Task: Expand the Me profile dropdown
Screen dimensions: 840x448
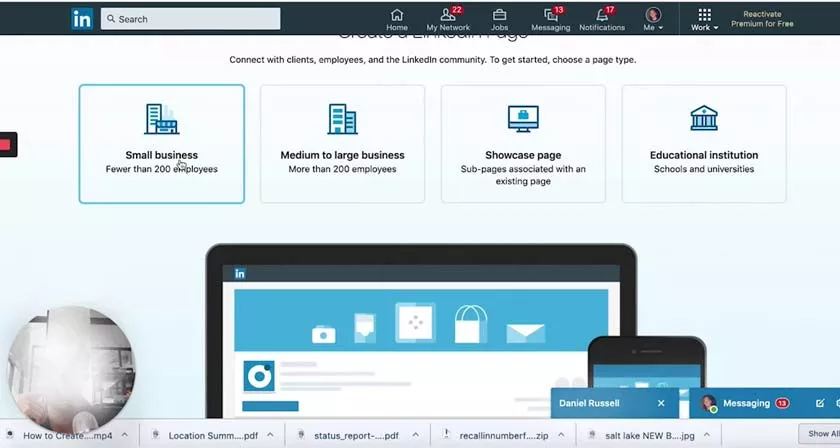Action: coord(653,20)
